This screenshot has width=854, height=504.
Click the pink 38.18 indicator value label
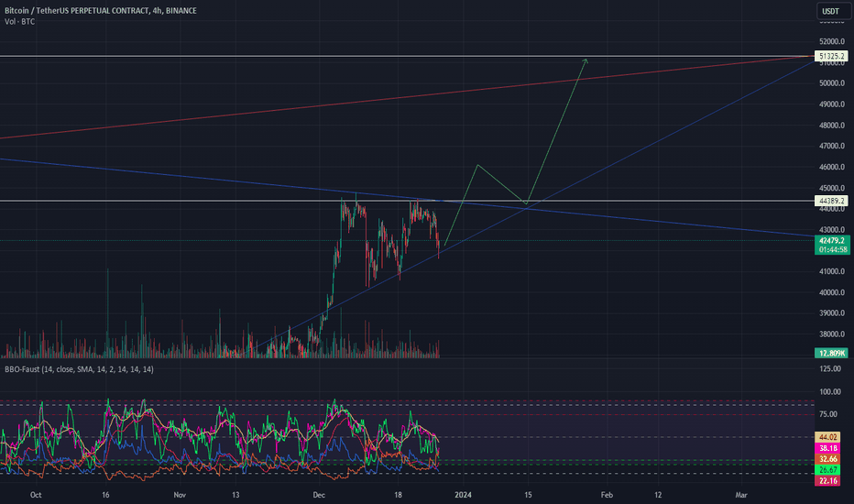(x=827, y=448)
